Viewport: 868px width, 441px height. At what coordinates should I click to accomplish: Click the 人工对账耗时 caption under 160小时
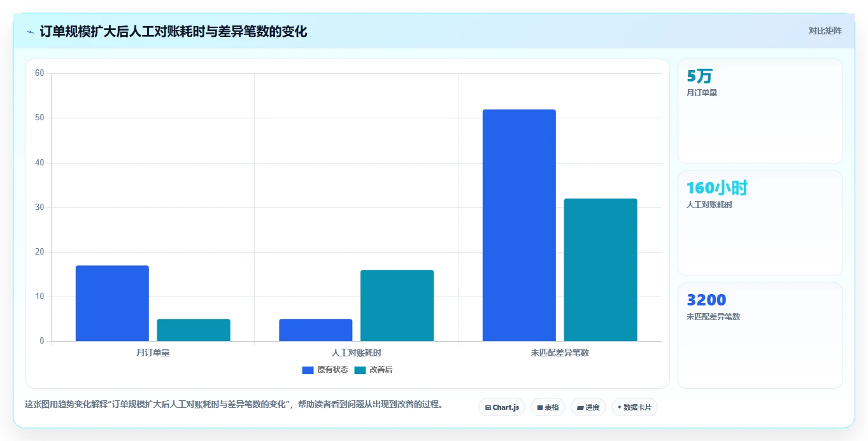coord(709,205)
